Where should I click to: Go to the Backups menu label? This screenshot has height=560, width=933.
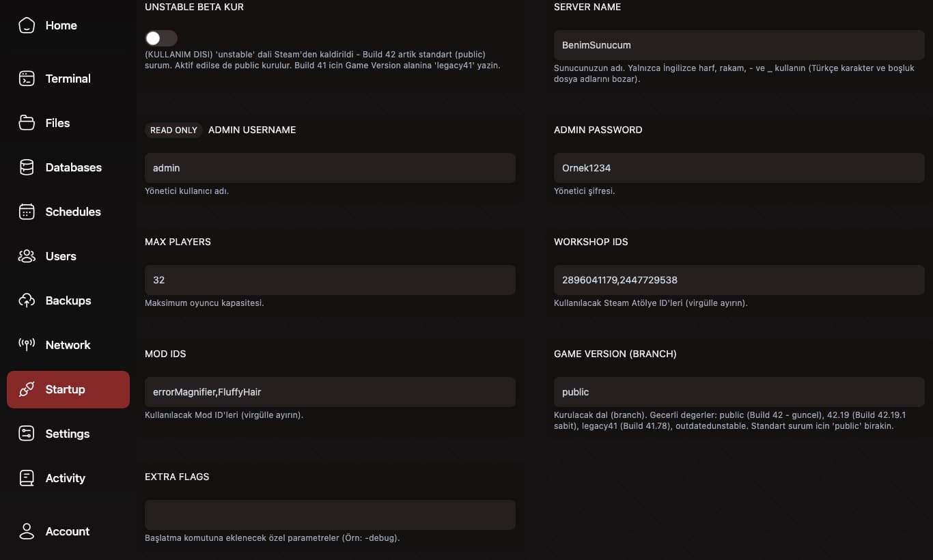pos(68,300)
